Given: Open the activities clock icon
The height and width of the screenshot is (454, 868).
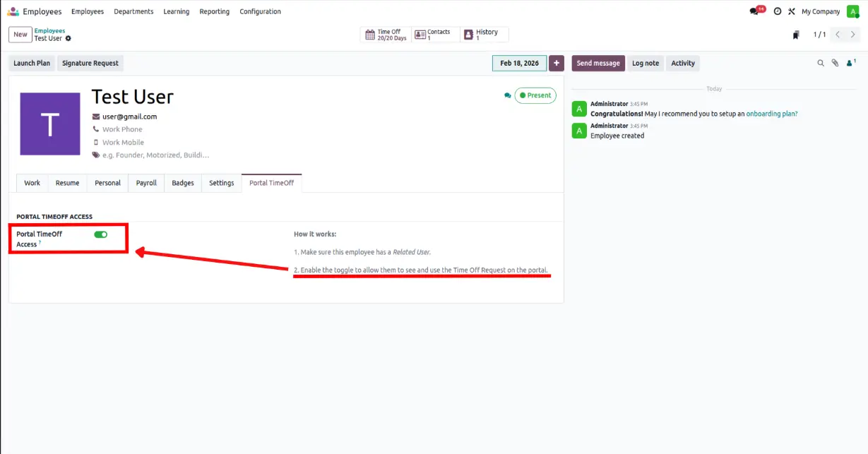Looking at the screenshot, I should coord(777,11).
